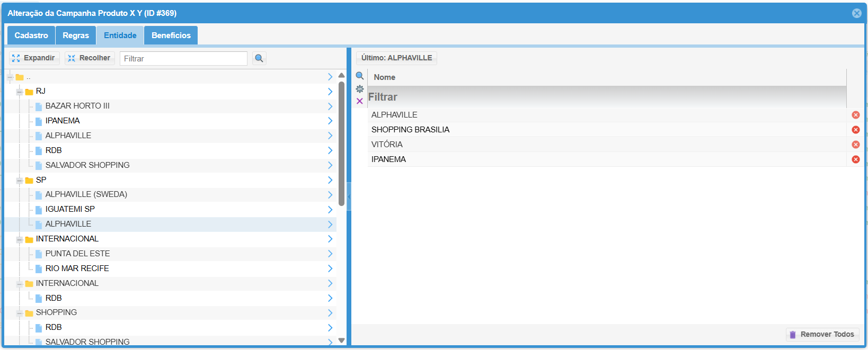Remove ALPHAVILLE from selected list
868x350 pixels.
(855, 115)
